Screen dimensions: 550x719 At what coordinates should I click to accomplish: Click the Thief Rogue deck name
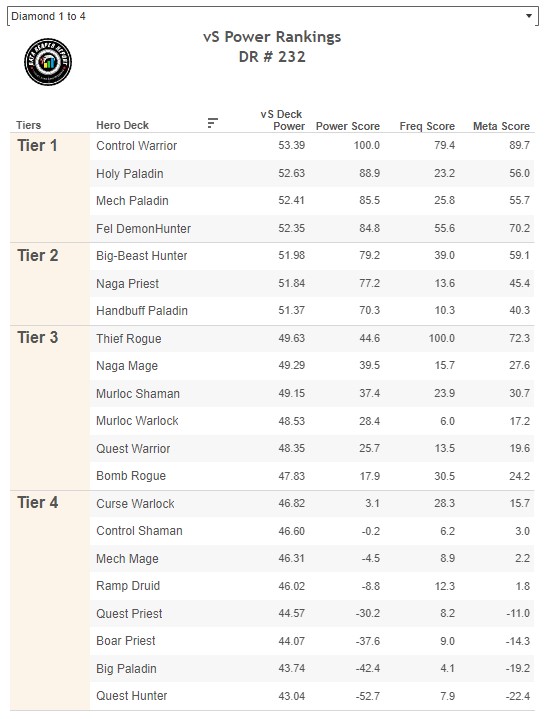coord(129,338)
